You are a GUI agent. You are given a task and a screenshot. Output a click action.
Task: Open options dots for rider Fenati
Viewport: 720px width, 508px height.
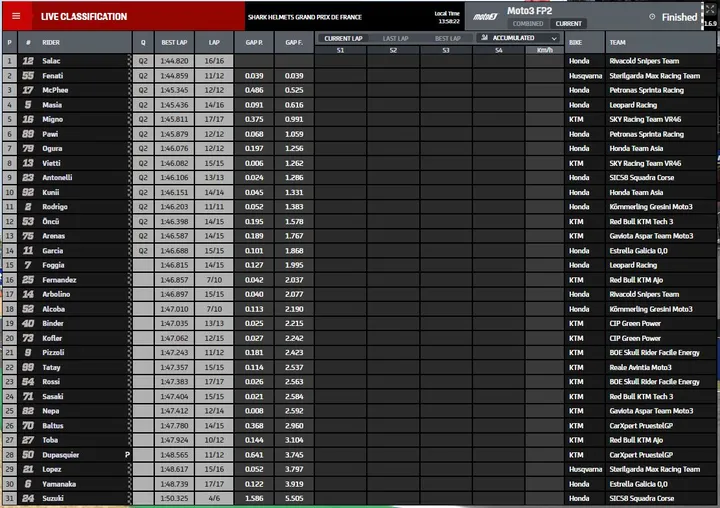pos(129,75)
